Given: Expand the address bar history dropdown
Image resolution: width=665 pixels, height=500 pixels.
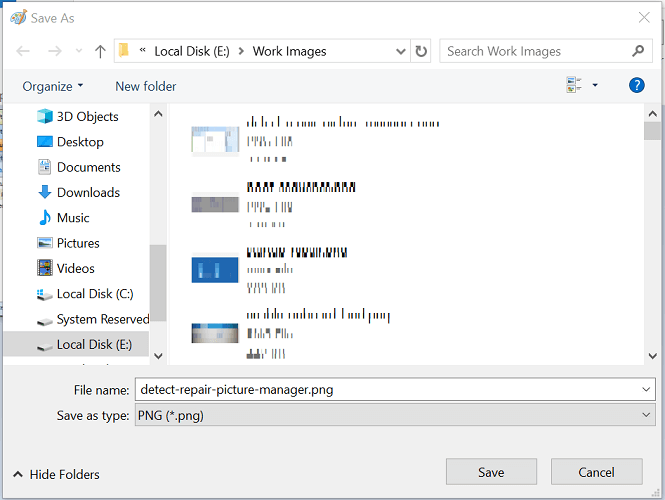Looking at the screenshot, I should 400,51.
